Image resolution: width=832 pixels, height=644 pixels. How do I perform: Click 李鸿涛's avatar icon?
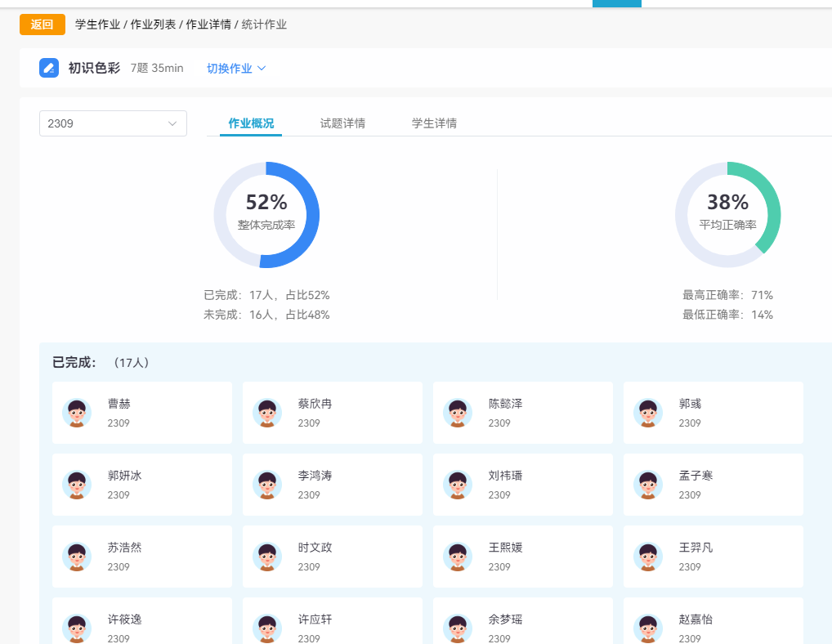(267, 485)
